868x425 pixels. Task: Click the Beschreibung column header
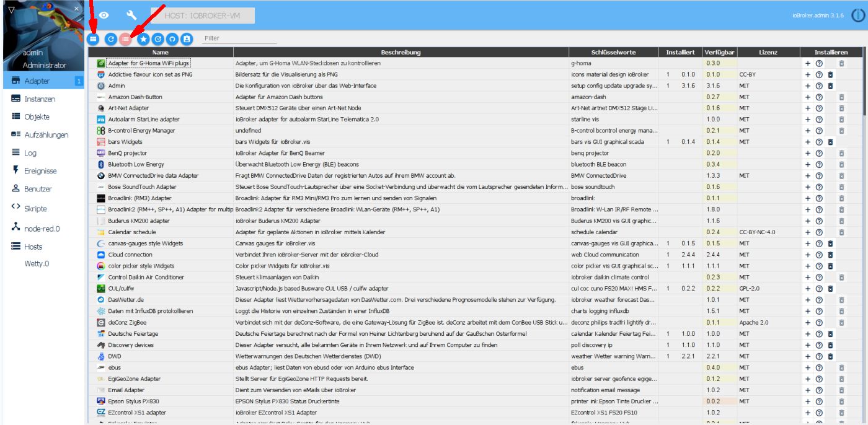click(401, 53)
